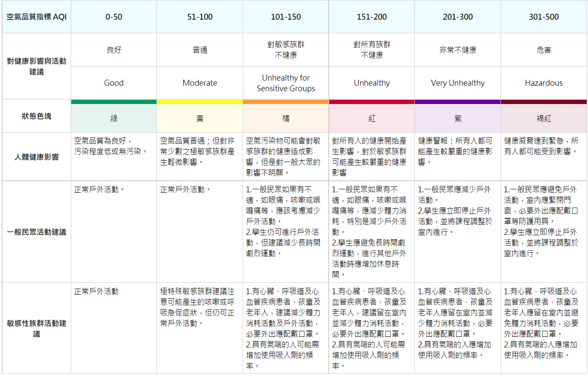This screenshot has width=588, height=376.
Task: Click the 一般民眾活動建議 row header
Action: pyautogui.click(x=37, y=232)
